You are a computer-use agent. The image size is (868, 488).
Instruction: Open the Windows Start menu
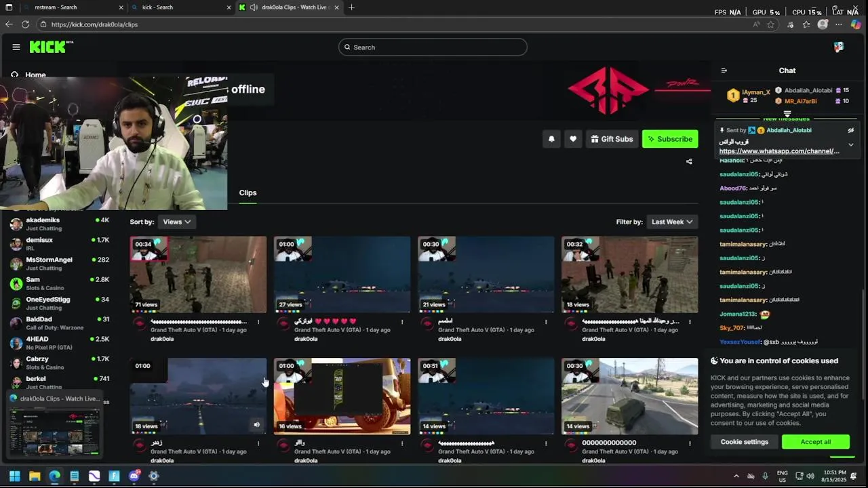pyautogui.click(x=14, y=476)
